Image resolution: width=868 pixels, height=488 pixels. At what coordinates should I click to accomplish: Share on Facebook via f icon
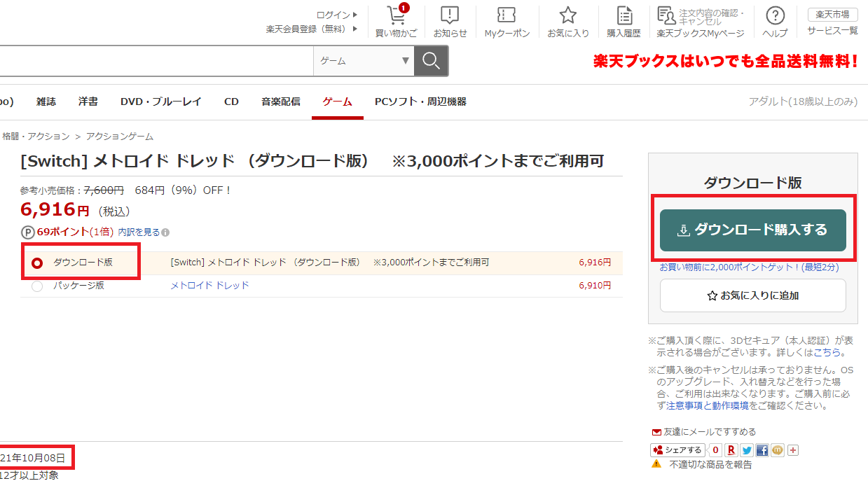[x=762, y=450]
